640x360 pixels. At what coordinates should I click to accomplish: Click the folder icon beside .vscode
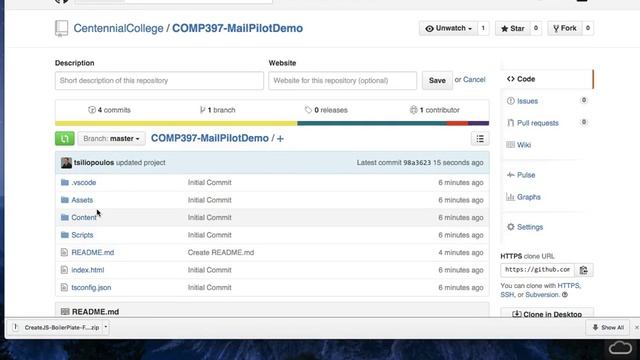pyautogui.click(x=64, y=182)
